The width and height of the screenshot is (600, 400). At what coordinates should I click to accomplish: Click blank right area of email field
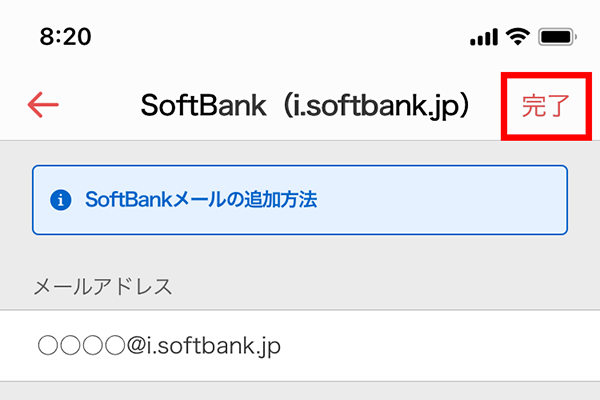pyautogui.click(x=440, y=346)
